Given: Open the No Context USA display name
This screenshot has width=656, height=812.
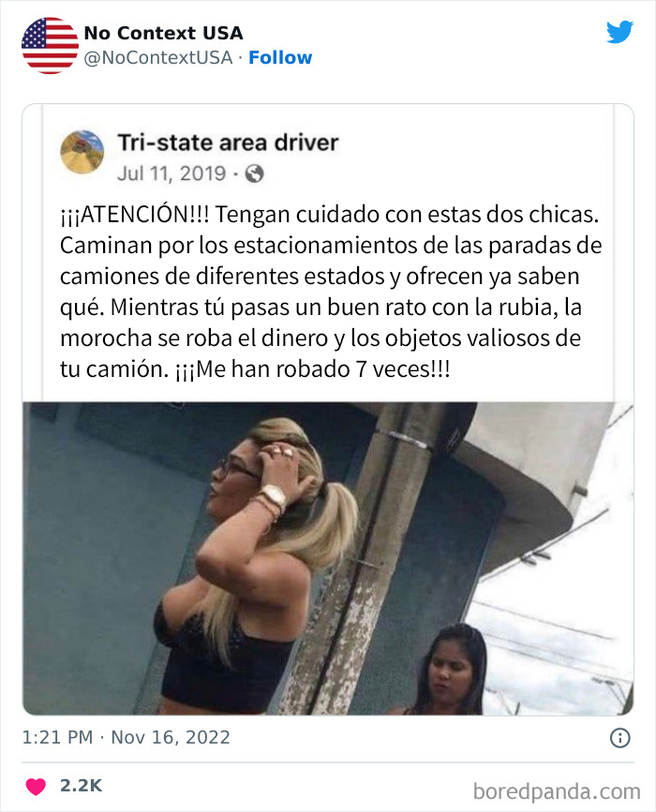Looking at the screenshot, I should pos(164,33).
